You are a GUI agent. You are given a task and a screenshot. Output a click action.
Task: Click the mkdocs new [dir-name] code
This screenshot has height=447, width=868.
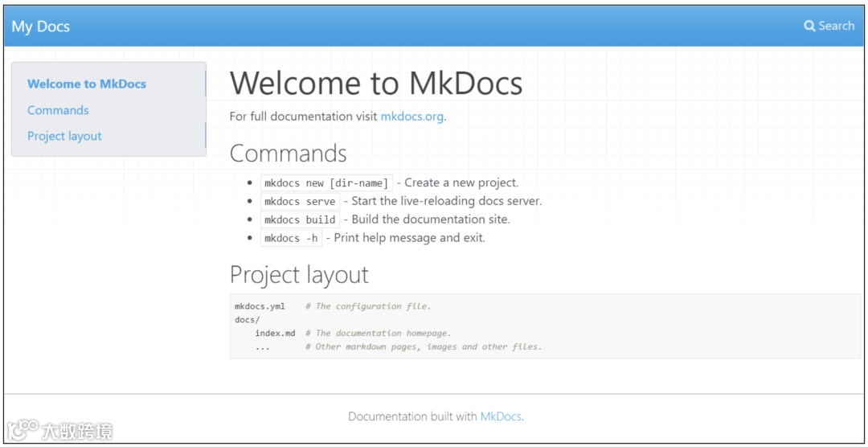click(326, 183)
